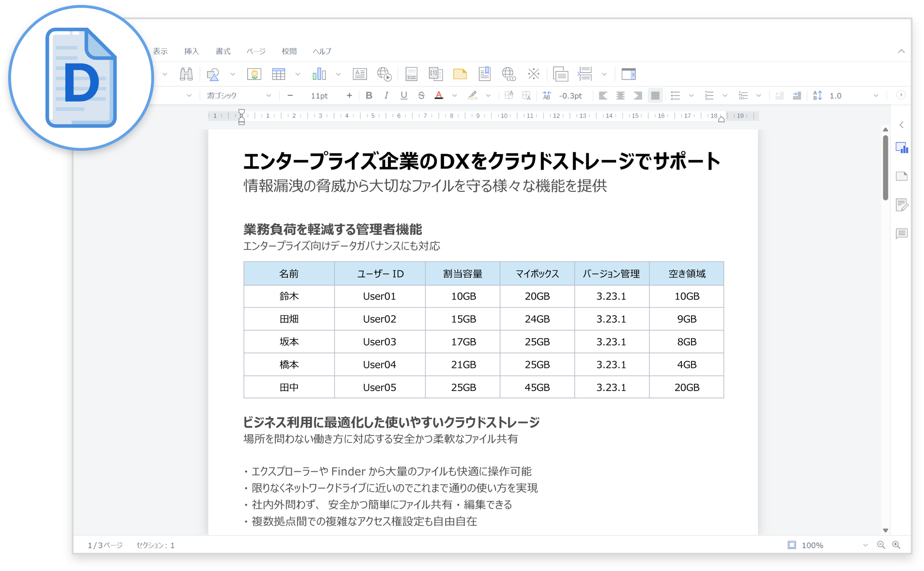Screen dimensions: 924x571
Task: Expand the numbered list style dropdown
Action: pyautogui.click(x=724, y=95)
